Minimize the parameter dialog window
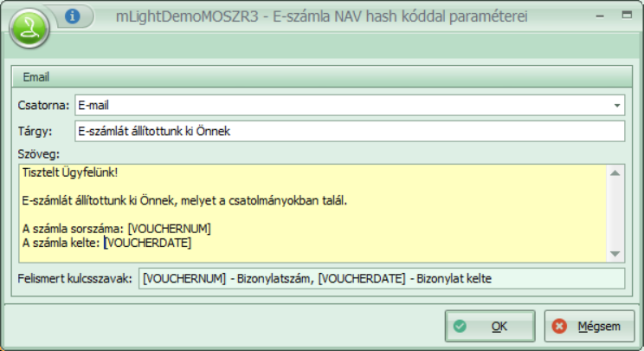 coord(572,15)
